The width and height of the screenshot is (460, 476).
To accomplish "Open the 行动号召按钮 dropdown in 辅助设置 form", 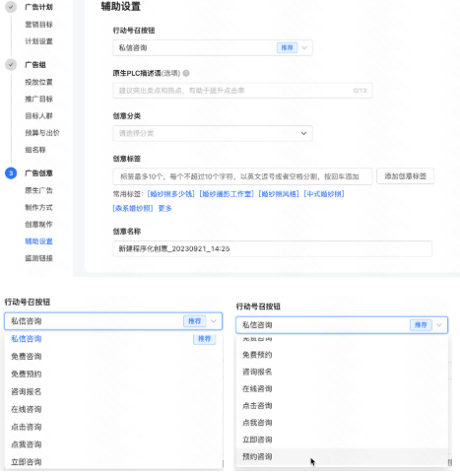I will coord(213,48).
